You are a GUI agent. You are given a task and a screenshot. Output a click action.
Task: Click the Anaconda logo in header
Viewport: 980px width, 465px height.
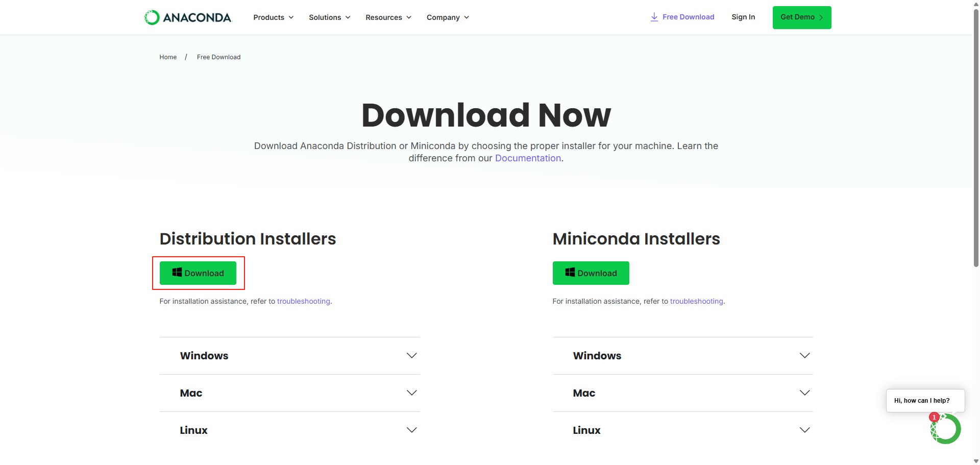tap(188, 17)
